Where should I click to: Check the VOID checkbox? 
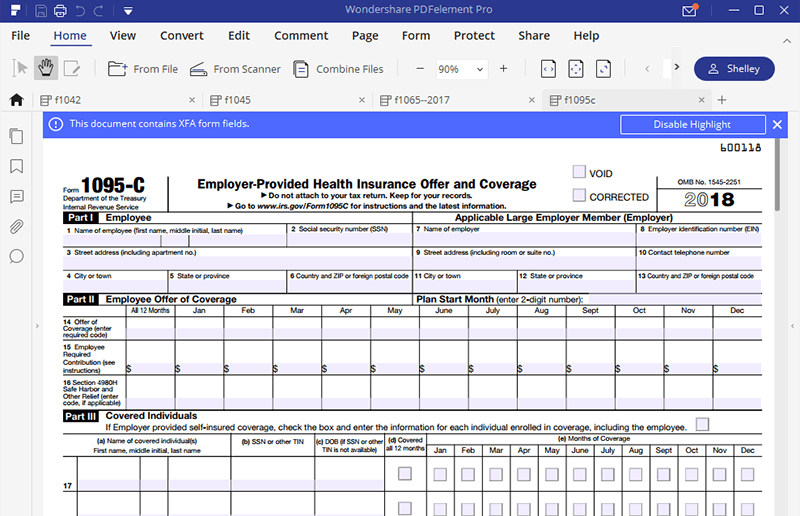pos(579,172)
